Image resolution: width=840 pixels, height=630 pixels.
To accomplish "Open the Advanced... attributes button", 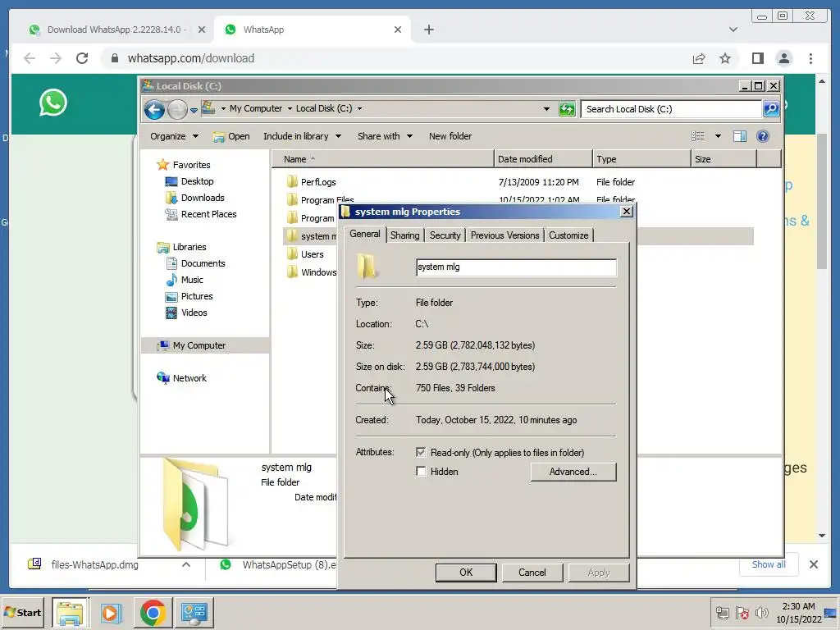I will [x=573, y=472].
